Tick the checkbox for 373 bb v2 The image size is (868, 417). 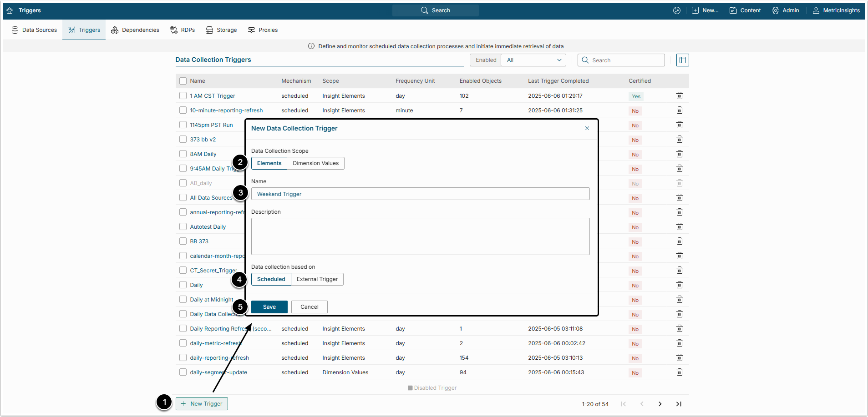(x=183, y=140)
